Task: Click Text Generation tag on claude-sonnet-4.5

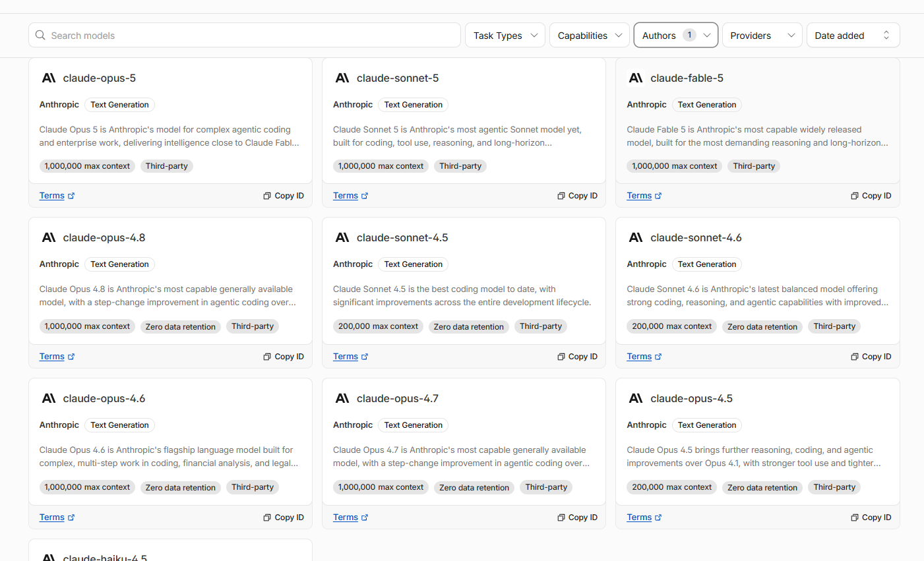Action: [x=414, y=264]
